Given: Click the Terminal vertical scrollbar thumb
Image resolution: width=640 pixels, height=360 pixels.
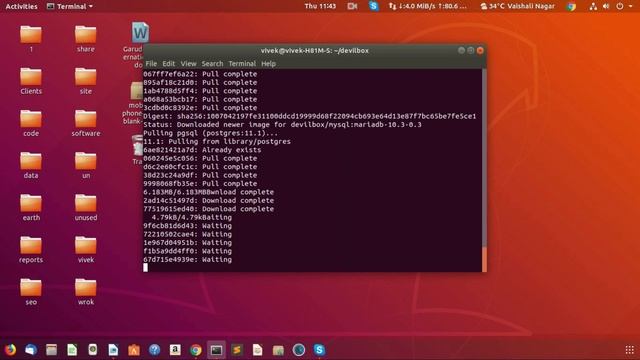Looking at the screenshot, I should pos(484,259).
